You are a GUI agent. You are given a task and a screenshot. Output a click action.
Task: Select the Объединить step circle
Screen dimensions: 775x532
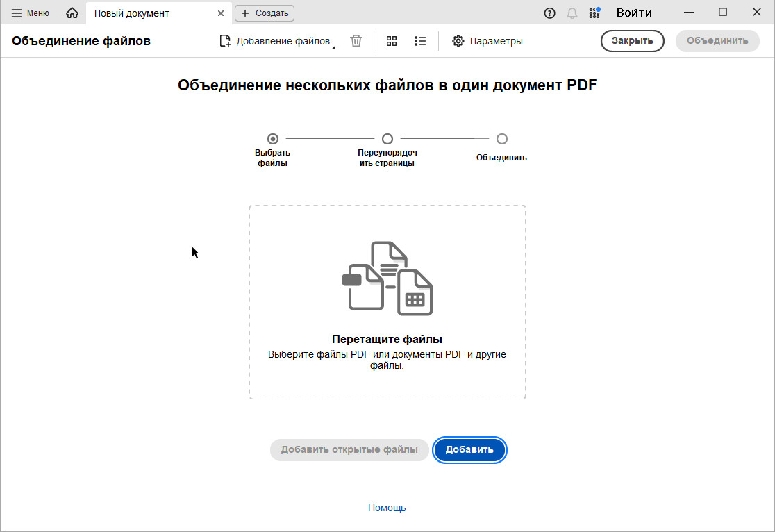tap(502, 139)
